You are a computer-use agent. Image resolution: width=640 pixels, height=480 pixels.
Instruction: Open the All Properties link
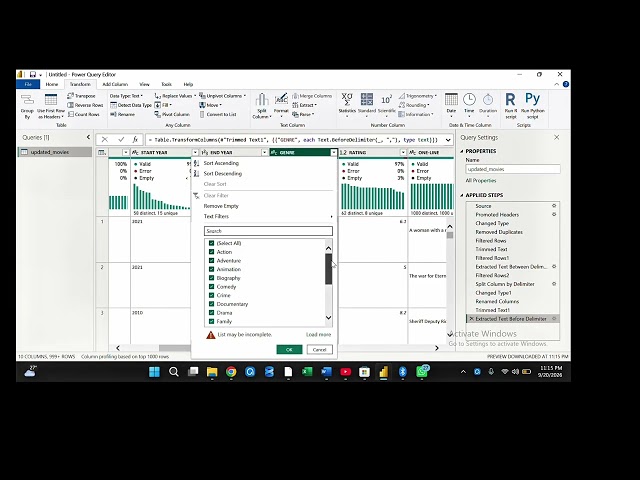(x=481, y=180)
